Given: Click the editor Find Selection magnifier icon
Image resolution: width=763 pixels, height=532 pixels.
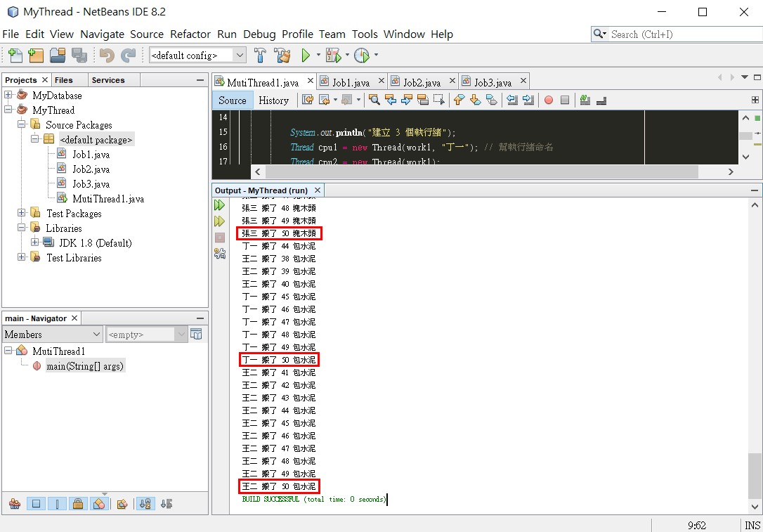Looking at the screenshot, I should click(374, 100).
